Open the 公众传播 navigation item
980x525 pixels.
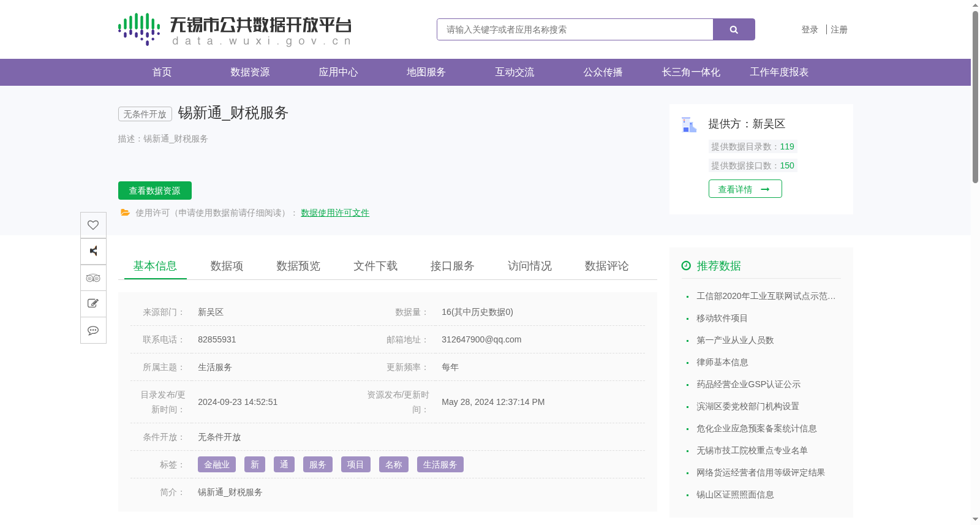603,72
